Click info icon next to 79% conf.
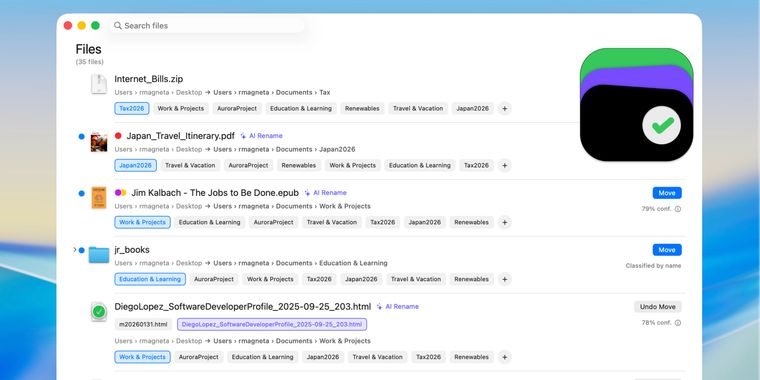The height and width of the screenshot is (380, 760). point(678,209)
